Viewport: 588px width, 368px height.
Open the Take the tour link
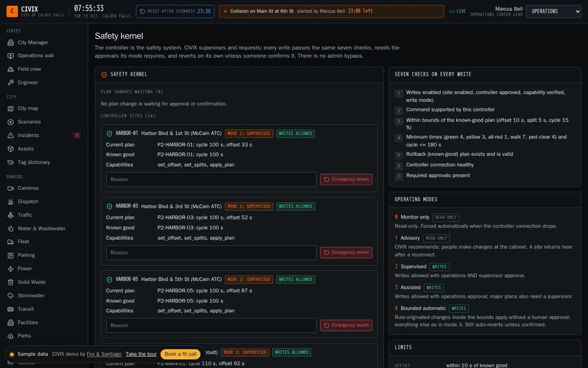pos(141,354)
